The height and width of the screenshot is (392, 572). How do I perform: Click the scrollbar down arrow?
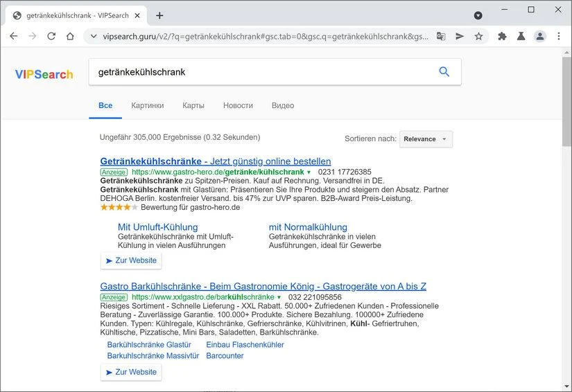click(x=566, y=386)
